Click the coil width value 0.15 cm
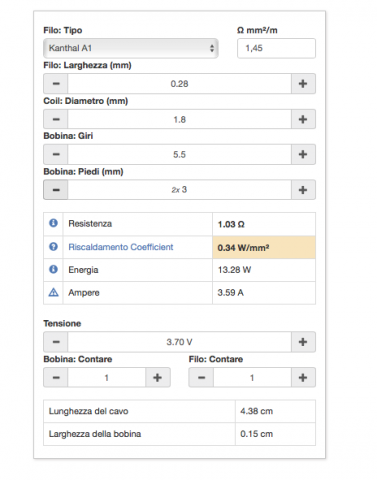Image resolution: width=377 pixels, height=480 pixels. click(x=257, y=434)
